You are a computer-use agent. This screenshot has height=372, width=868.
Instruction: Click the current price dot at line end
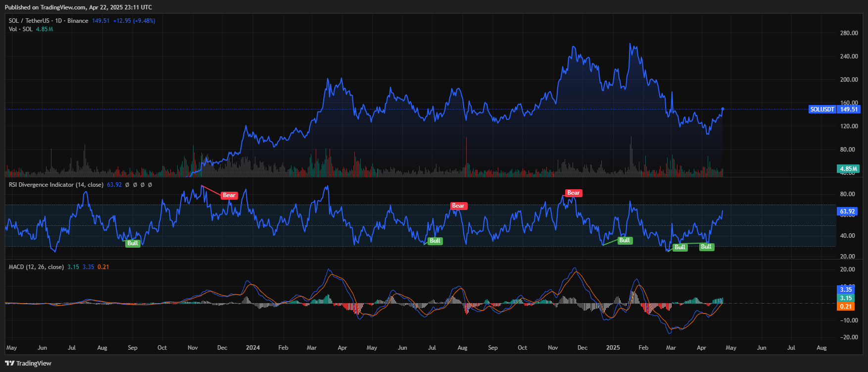point(723,109)
